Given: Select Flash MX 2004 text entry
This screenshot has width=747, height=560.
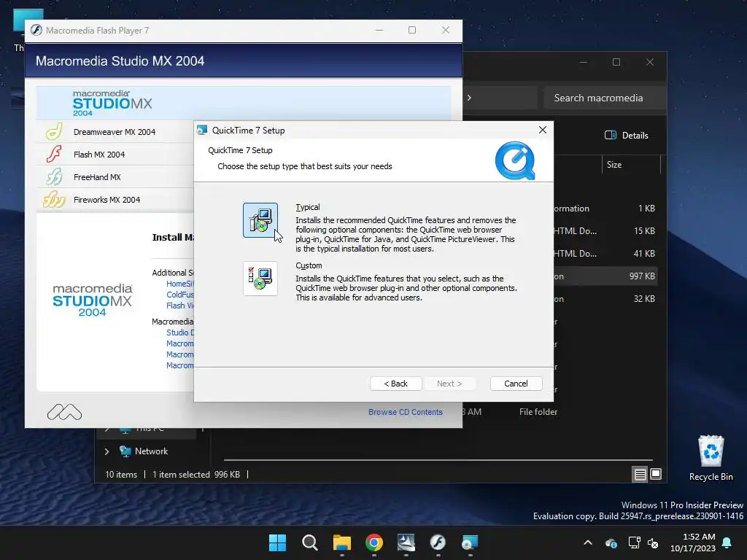Looking at the screenshot, I should coord(99,155).
